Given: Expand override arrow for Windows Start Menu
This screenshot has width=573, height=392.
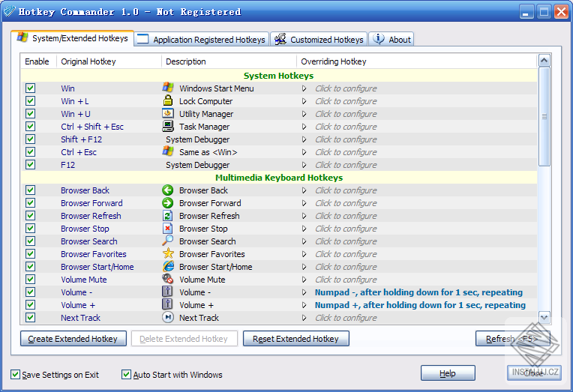Looking at the screenshot, I should click(x=304, y=88).
